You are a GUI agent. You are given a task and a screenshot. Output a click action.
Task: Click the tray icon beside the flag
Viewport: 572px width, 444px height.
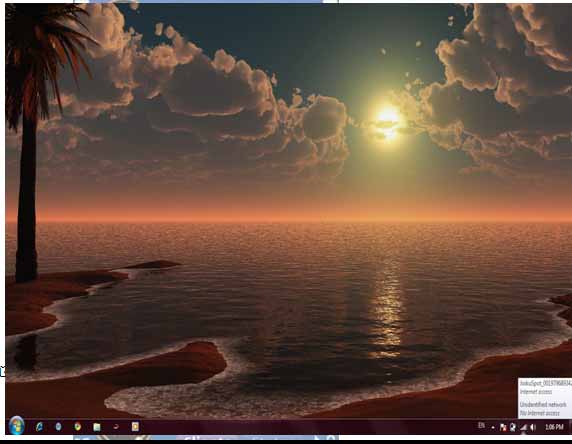pyautogui.click(x=513, y=427)
